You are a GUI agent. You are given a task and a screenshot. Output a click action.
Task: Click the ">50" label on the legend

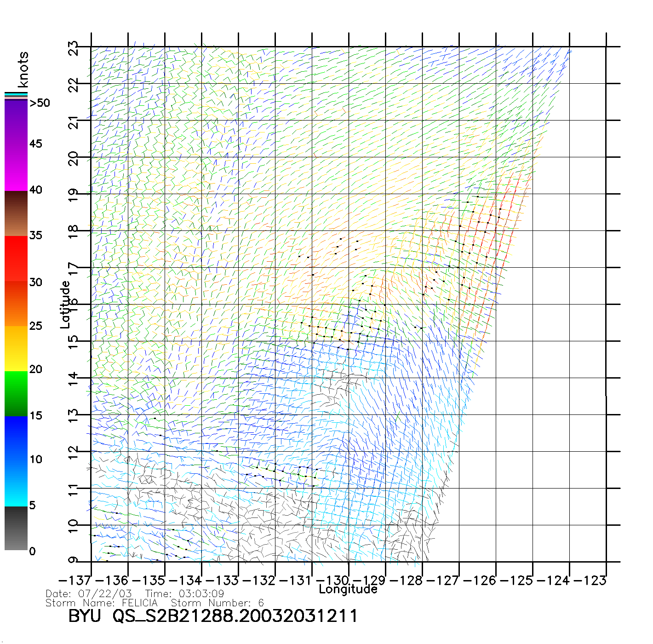(40, 103)
